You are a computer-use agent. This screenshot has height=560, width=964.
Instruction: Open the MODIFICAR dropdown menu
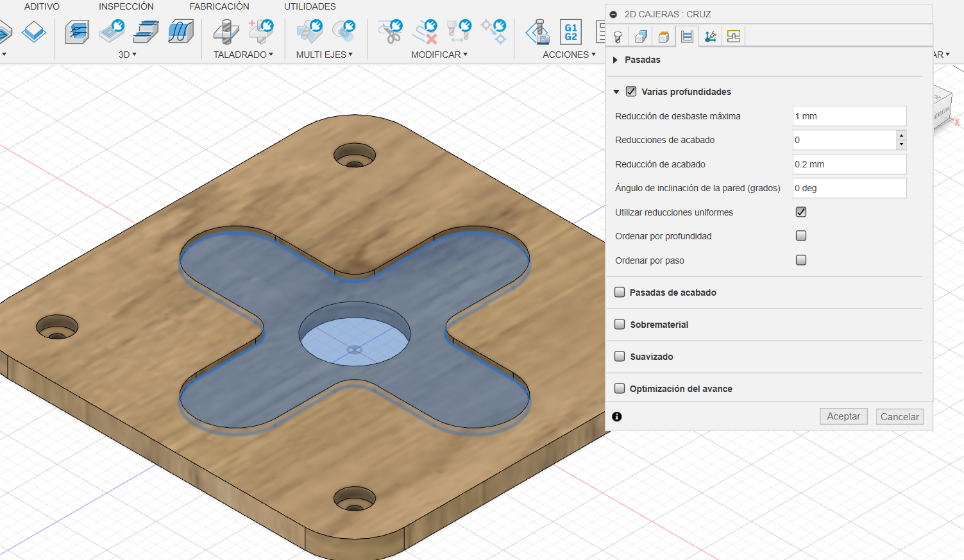(439, 55)
